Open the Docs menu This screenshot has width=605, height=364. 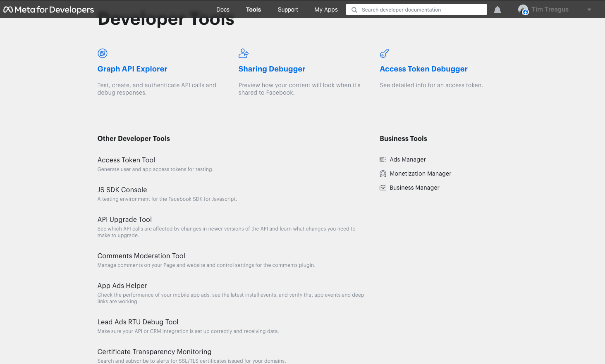223,10
